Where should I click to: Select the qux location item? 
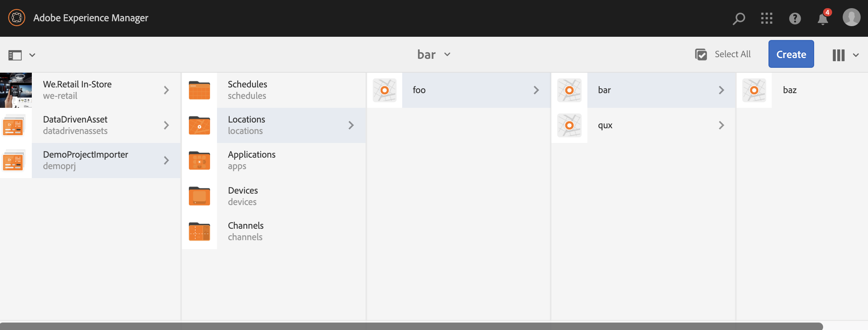(x=643, y=125)
